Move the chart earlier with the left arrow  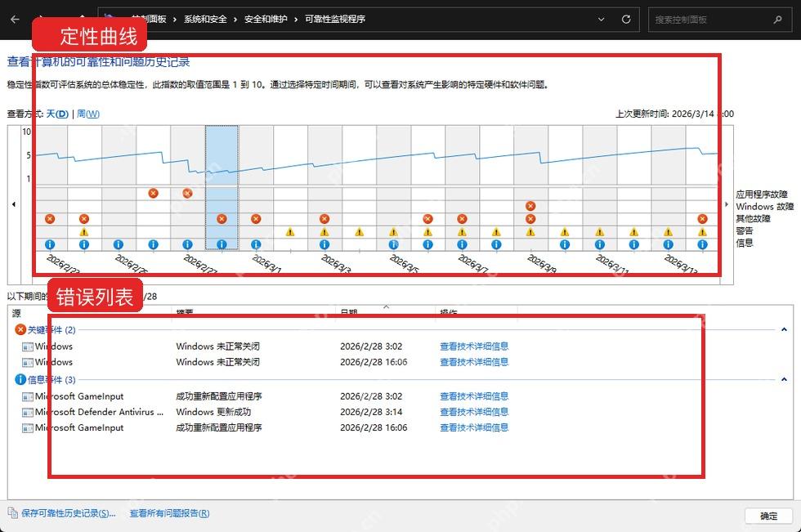[14, 204]
